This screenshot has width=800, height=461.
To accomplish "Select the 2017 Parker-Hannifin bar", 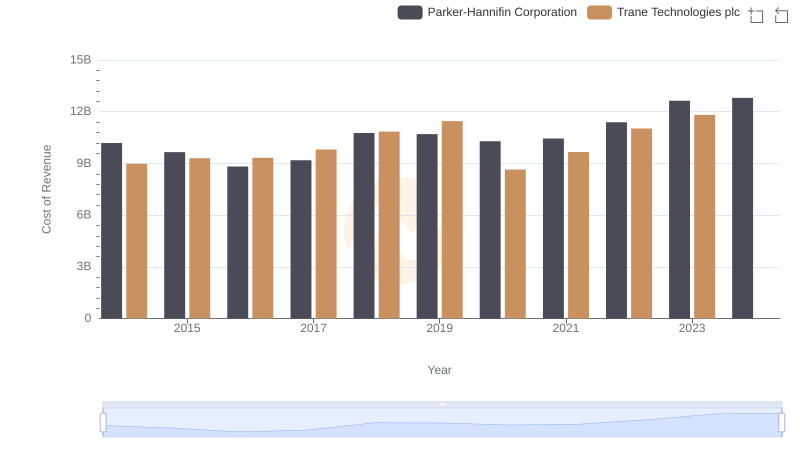I will coord(301,240).
